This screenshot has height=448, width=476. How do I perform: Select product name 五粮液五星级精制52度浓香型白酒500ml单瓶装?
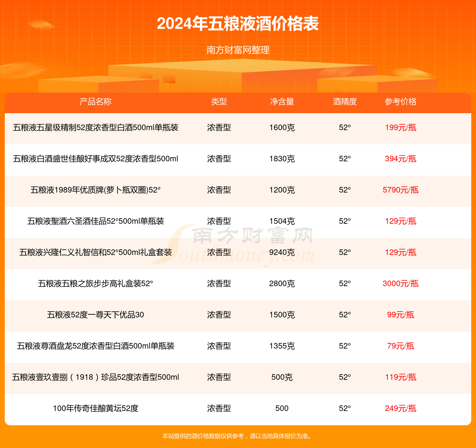click(95, 127)
